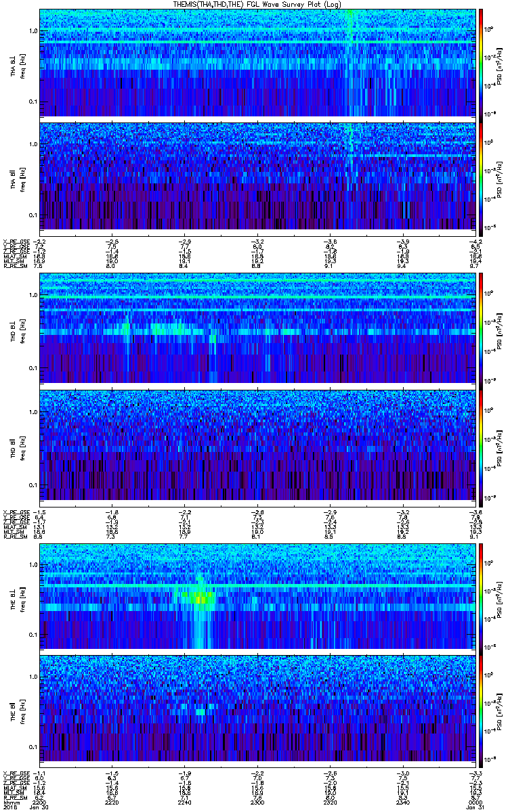The image size is (508, 812).
Task: Click the plot title THEMIS FGL Wave Survey Plot
Action: point(257,4)
